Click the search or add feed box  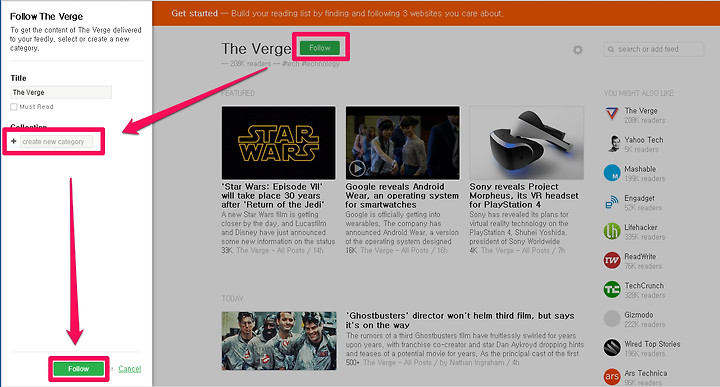pyautogui.click(x=654, y=49)
